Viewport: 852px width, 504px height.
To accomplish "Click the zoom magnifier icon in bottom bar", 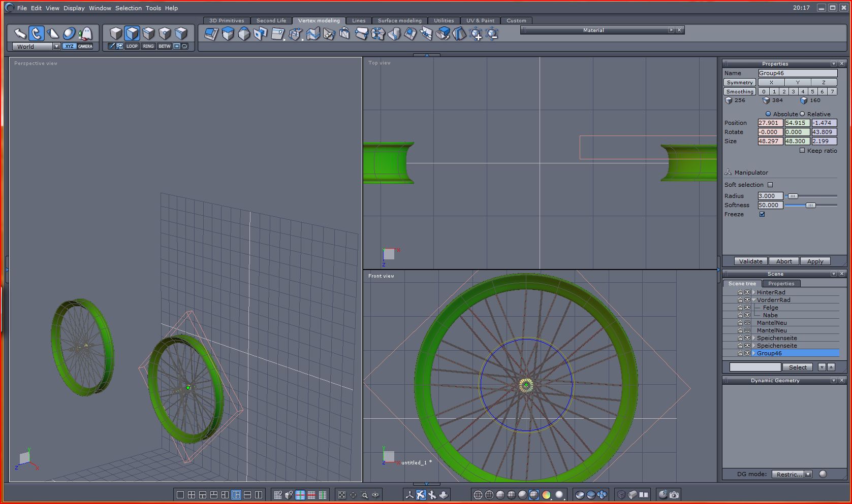I will coord(364,494).
